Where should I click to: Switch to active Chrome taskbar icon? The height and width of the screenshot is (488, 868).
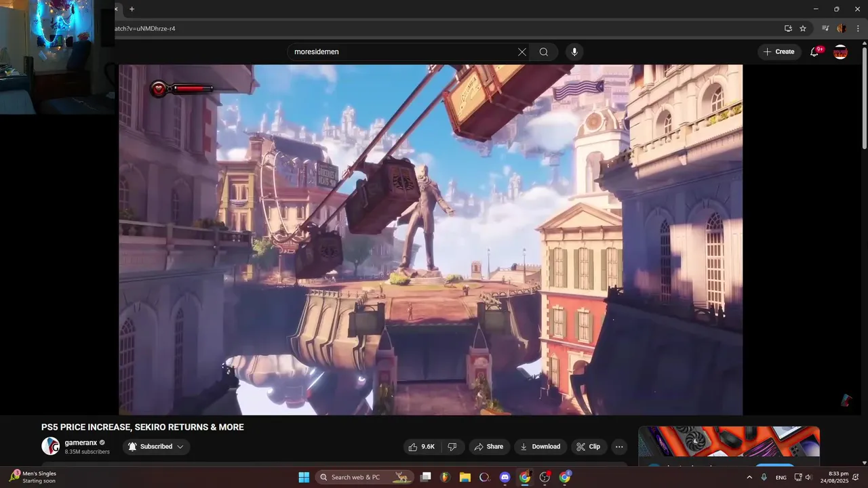pos(524,477)
